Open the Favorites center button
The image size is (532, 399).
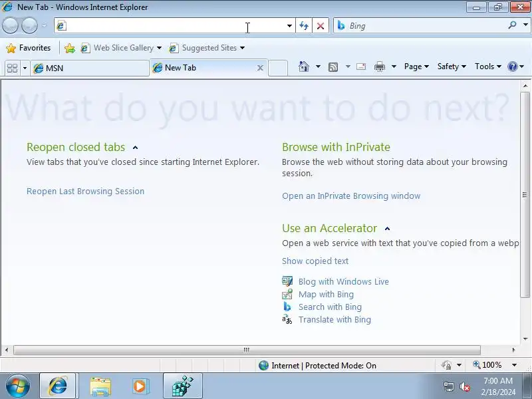(x=28, y=48)
